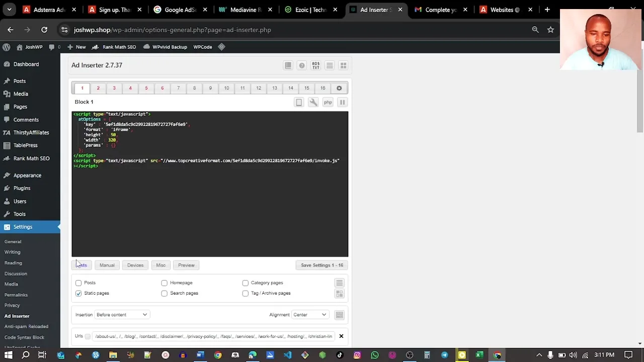Open Insertion dropdown showing Before content
The image size is (644, 362).
click(122, 315)
